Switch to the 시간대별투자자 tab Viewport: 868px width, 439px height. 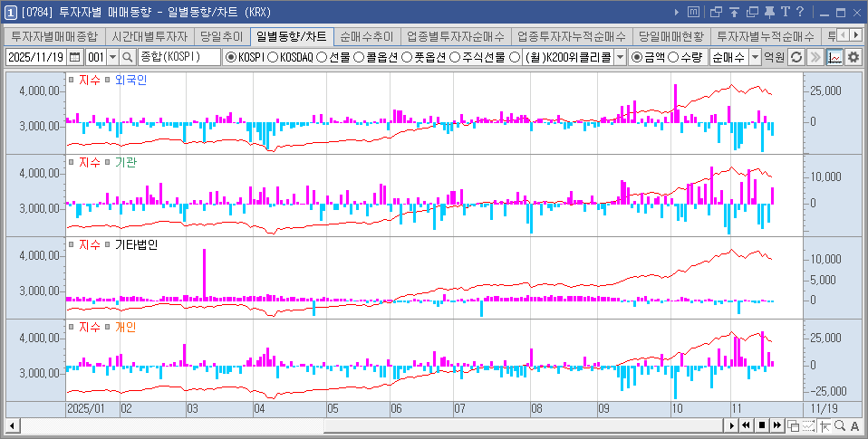pyautogui.click(x=149, y=36)
